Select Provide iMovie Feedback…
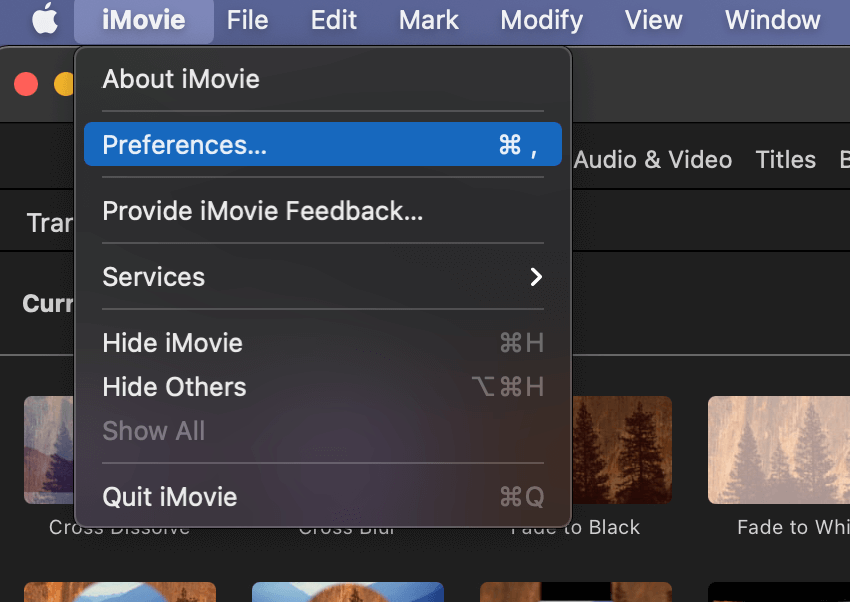The width and height of the screenshot is (850, 602). click(x=262, y=211)
